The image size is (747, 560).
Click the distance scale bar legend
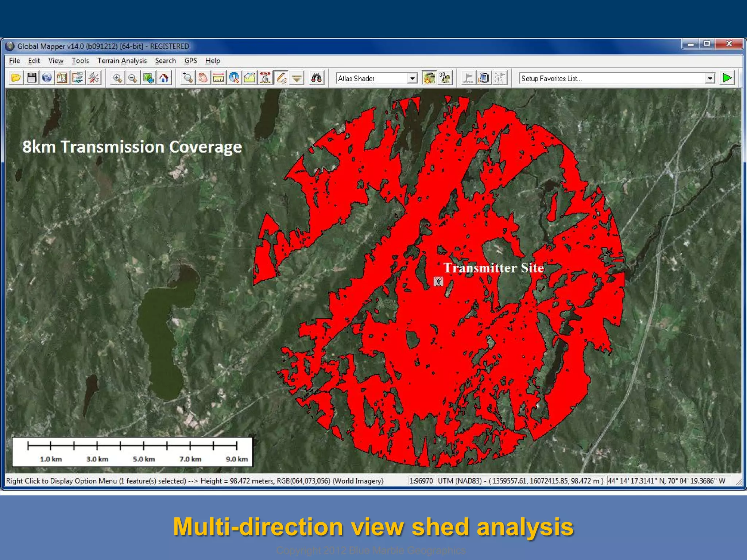132,452
